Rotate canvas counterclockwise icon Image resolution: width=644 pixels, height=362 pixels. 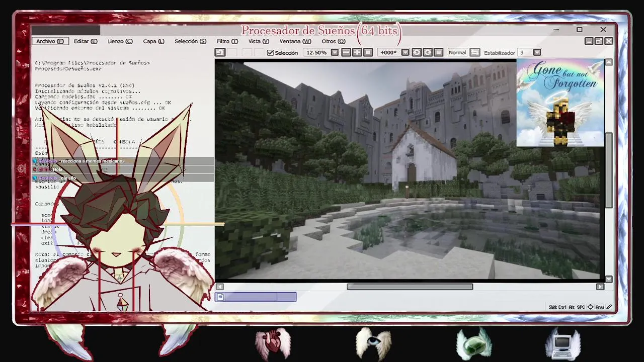click(x=417, y=52)
